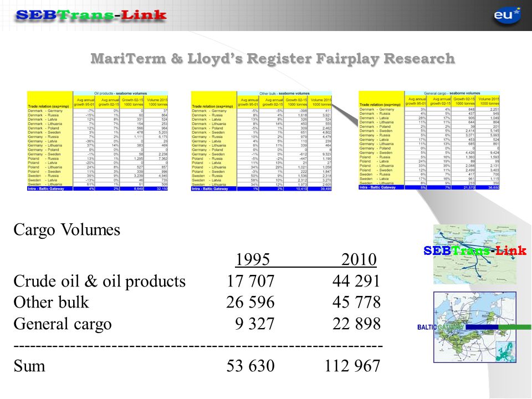Click the Intra - Baltic Gateway row in oil table

pyautogui.click(x=98, y=188)
